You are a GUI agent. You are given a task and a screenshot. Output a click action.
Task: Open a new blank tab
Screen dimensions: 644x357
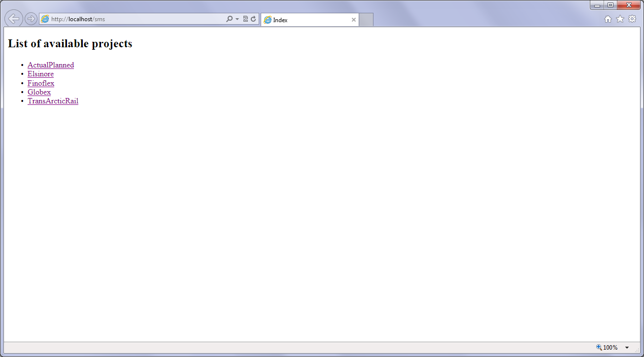coord(366,20)
